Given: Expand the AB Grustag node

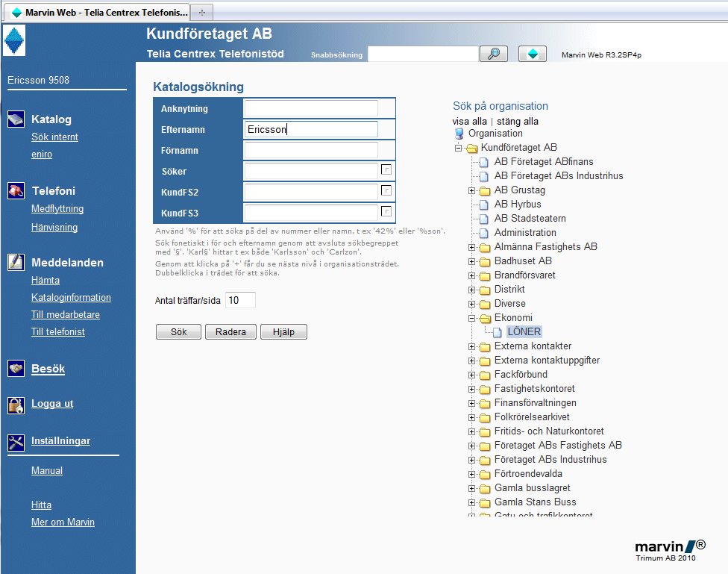Looking at the screenshot, I should [x=471, y=190].
